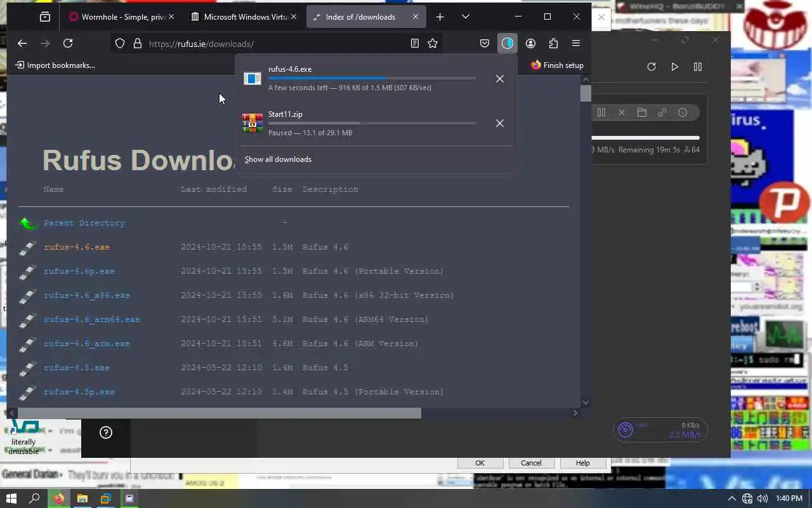812x508 pixels.
Task: Sort the listing by Name header
Action: pos(54,189)
